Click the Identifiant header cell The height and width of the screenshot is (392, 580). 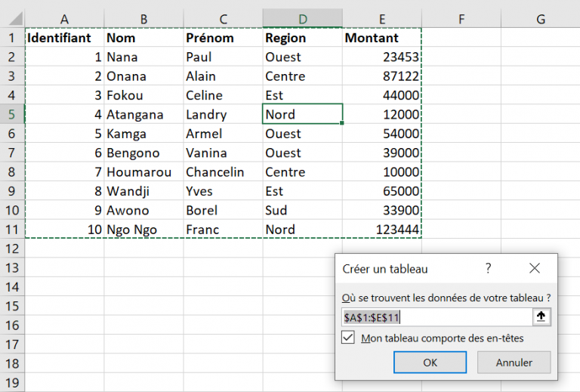click(x=64, y=38)
